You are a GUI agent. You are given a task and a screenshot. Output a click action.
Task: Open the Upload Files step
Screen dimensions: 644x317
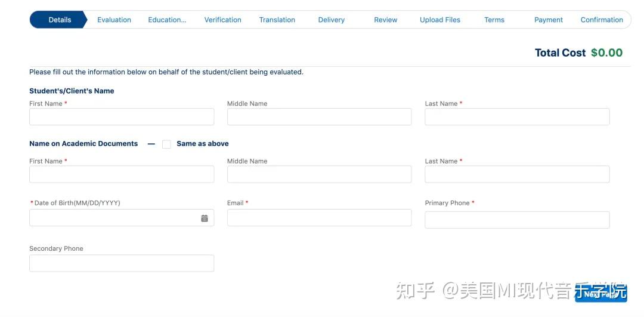click(440, 20)
